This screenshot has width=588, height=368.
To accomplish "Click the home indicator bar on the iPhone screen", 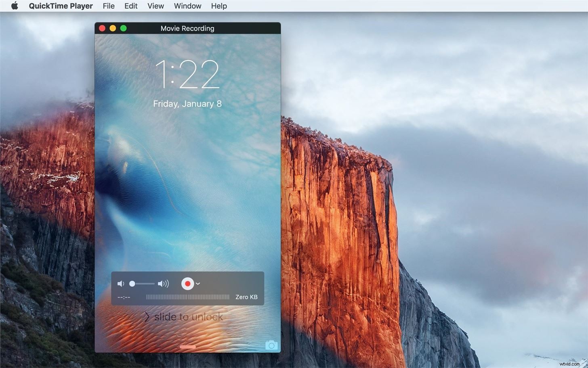I will point(187,347).
